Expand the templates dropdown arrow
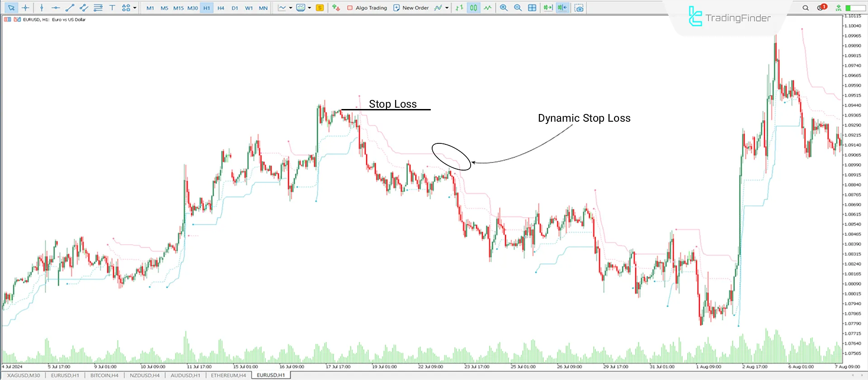This screenshot has width=868, height=380. click(x=310, y=8)
